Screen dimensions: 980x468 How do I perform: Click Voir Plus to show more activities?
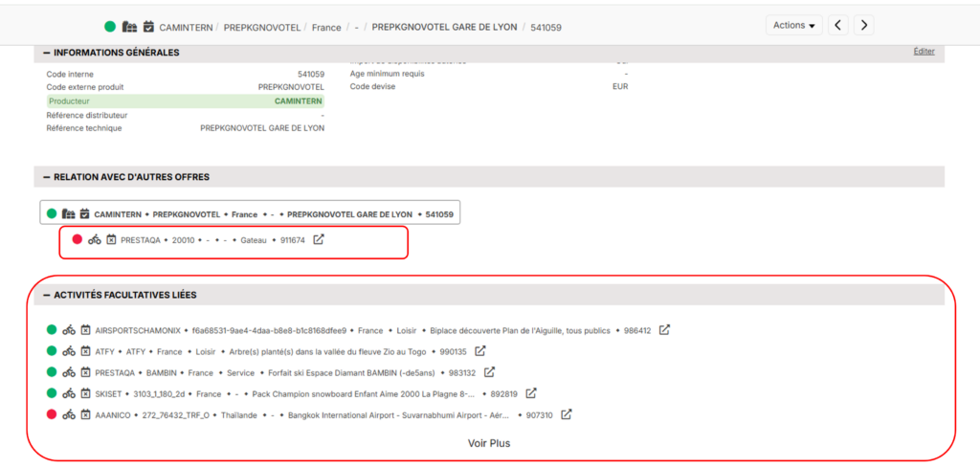tap(489, 443)
